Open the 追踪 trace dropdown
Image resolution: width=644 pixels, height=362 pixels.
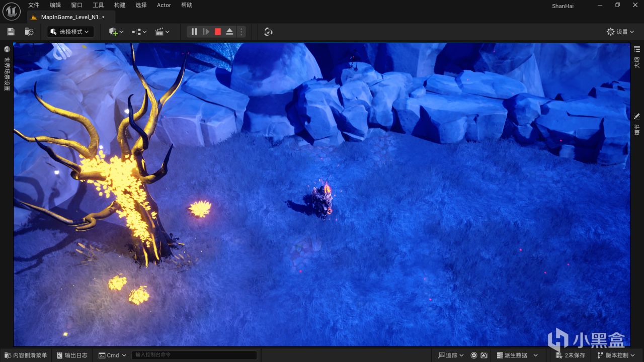pyautogui.click(x=451, y=355)
